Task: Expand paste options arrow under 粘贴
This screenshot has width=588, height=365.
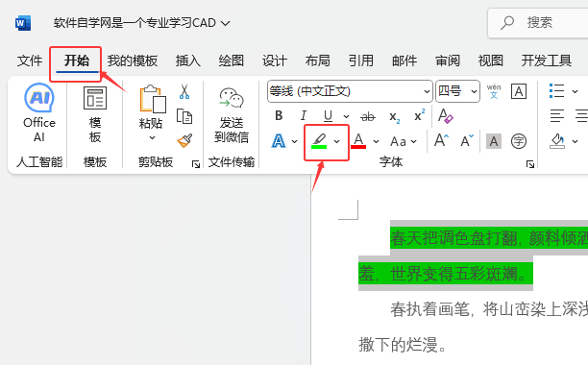Action: point(152,138)
